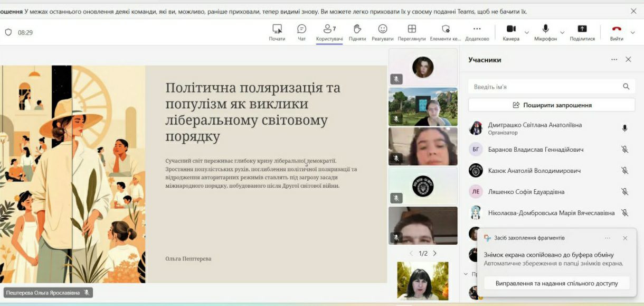644x306 pixels.
Task: Open the dropdown arrow next to Вийти
Action: pyautogui.click(x=633, y=33)
